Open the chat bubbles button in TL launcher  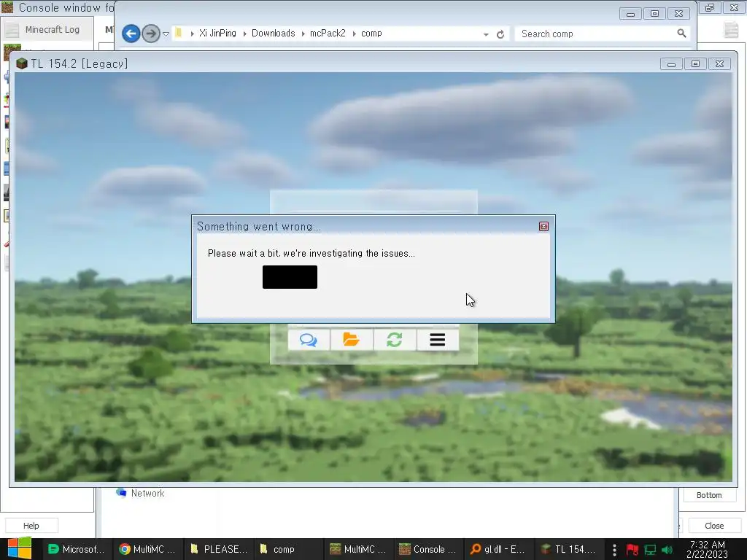point(309,340)
